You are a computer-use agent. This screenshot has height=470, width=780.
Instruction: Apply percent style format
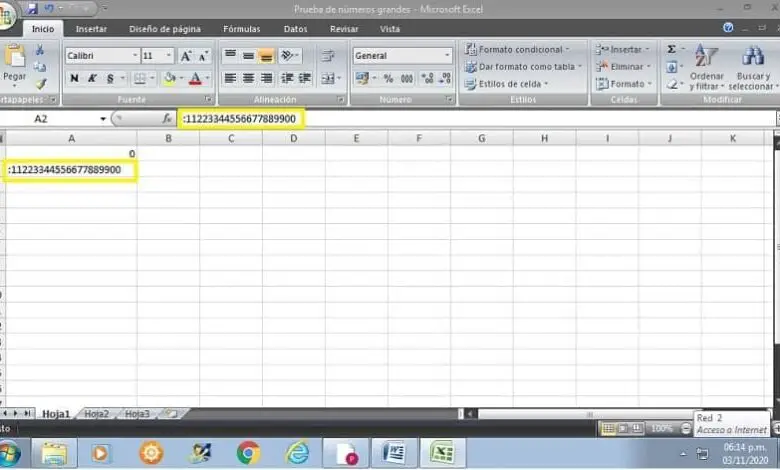coord(389,78)
